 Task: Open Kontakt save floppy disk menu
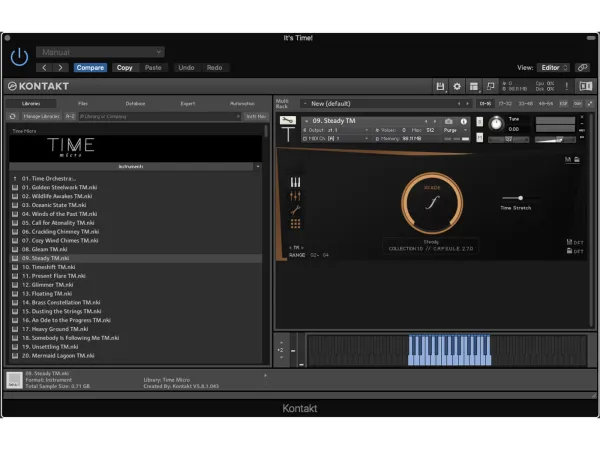[x=440, y=86]
